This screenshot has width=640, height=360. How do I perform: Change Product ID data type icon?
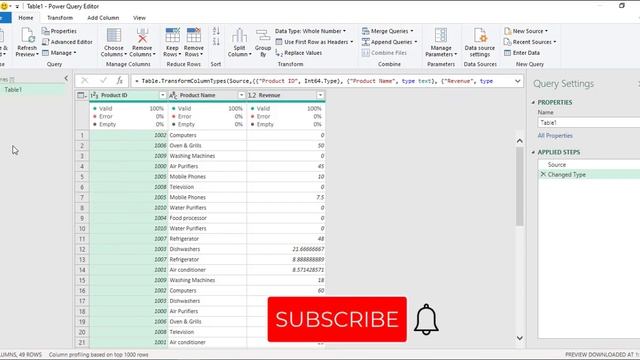[x=94, y=95]
